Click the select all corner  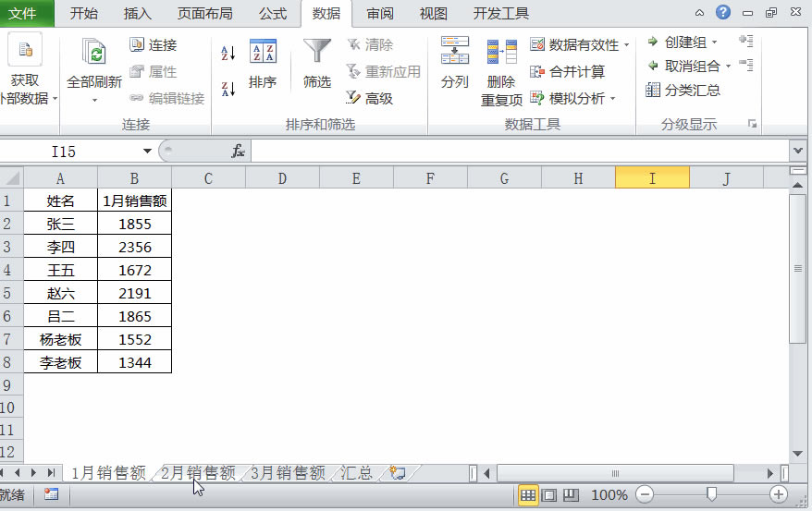(11, 178)
